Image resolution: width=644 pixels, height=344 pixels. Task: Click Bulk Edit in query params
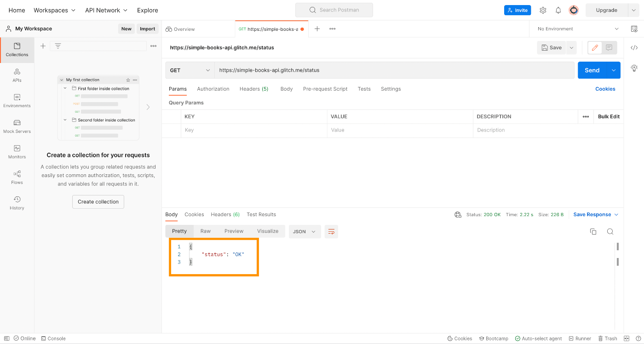pyautogui.click(x=609, y=116)
